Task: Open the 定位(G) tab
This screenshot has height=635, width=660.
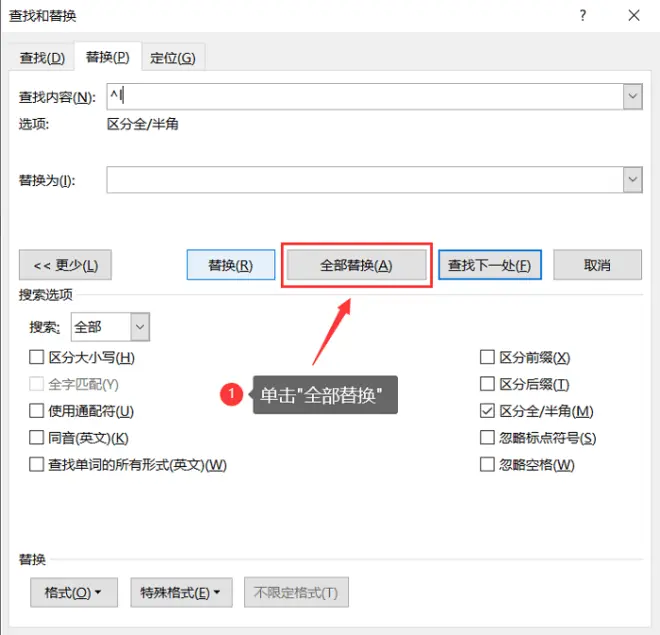Action: tap(173, 58)
